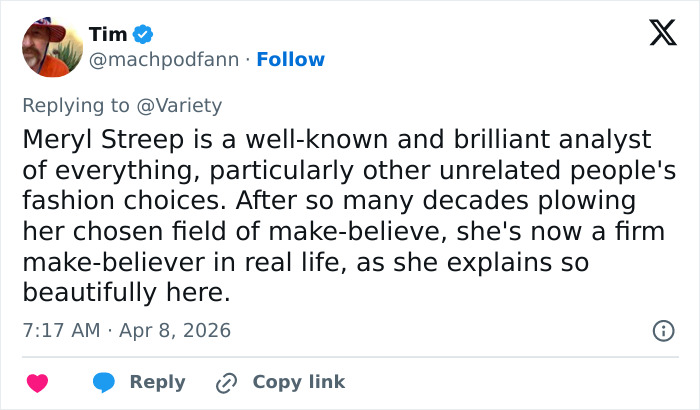Like the tweet with the heart icon

tap(37, 383)
